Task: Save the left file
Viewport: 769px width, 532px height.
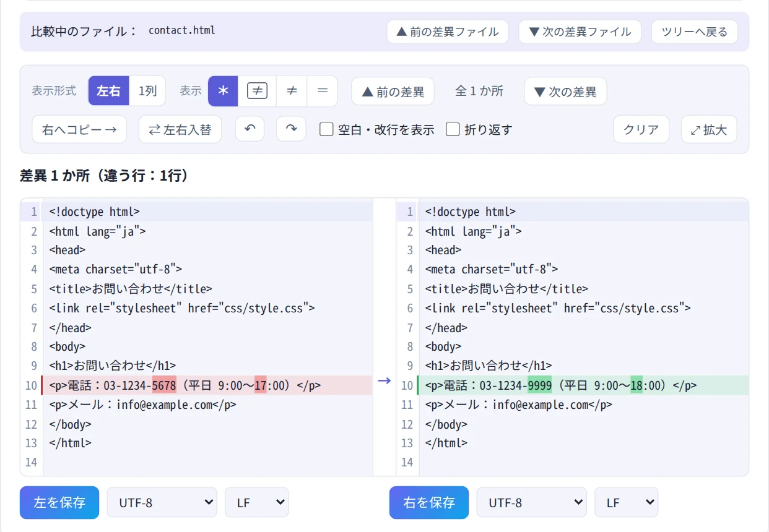Action: [x=59, y=502]
